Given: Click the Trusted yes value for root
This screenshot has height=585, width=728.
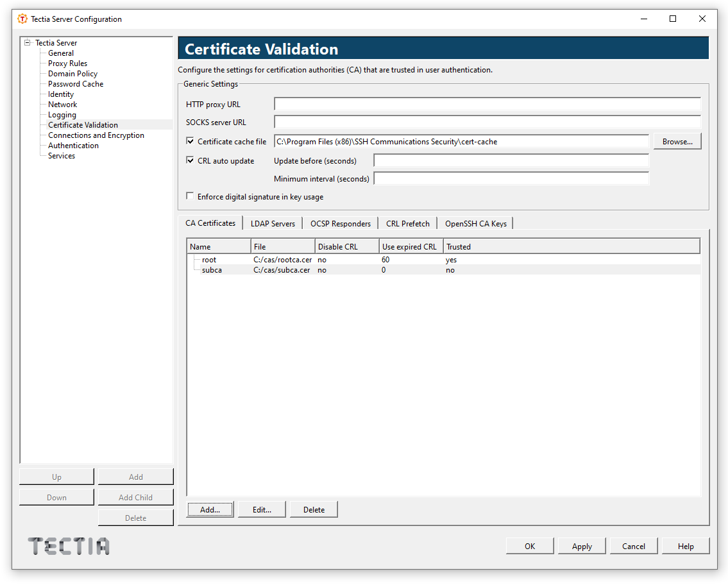Looking at the screenshot, I should coord(452,260).
